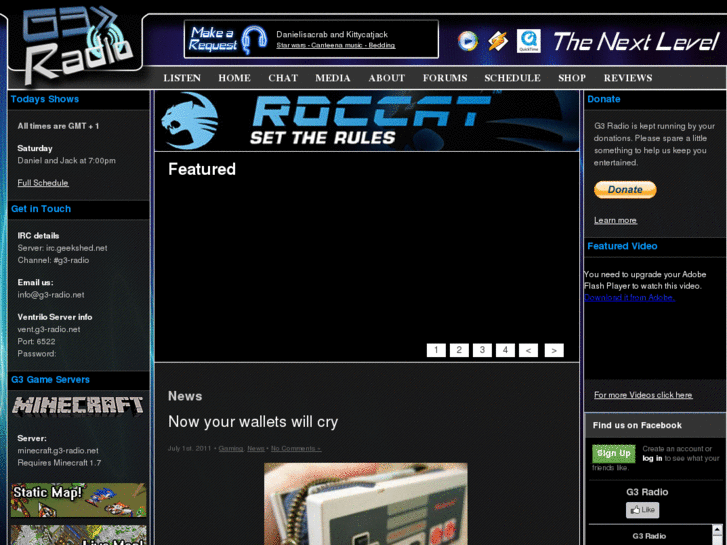Open the Static Map thumbnail
Screen dimensions: 727x545
(x=78, y=500)
